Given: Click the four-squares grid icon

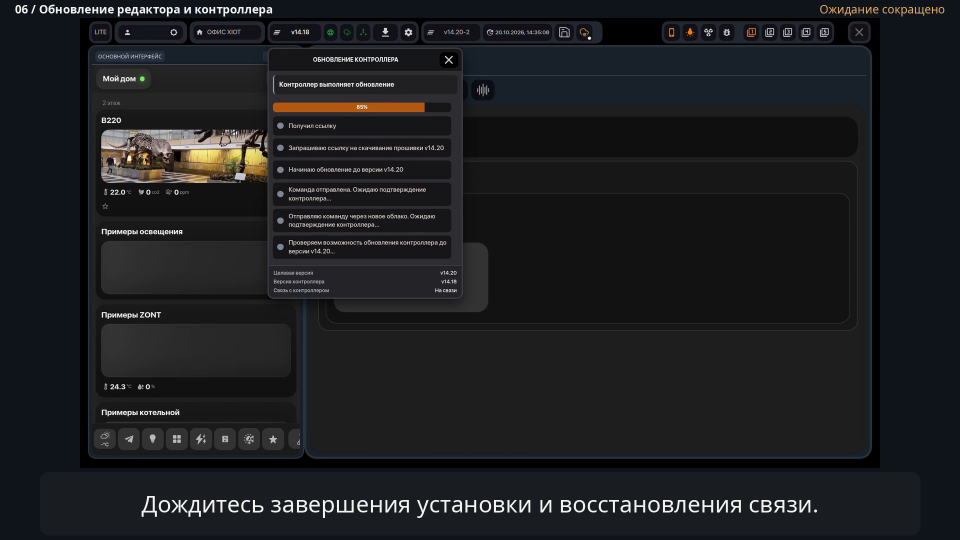Looking at the screenshot, I should click(177, 439).
